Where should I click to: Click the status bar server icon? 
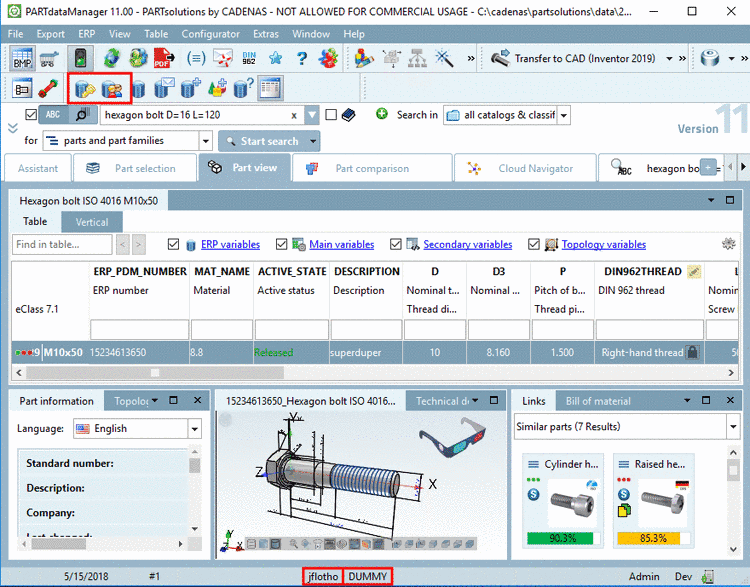click(x=708, y=576)
